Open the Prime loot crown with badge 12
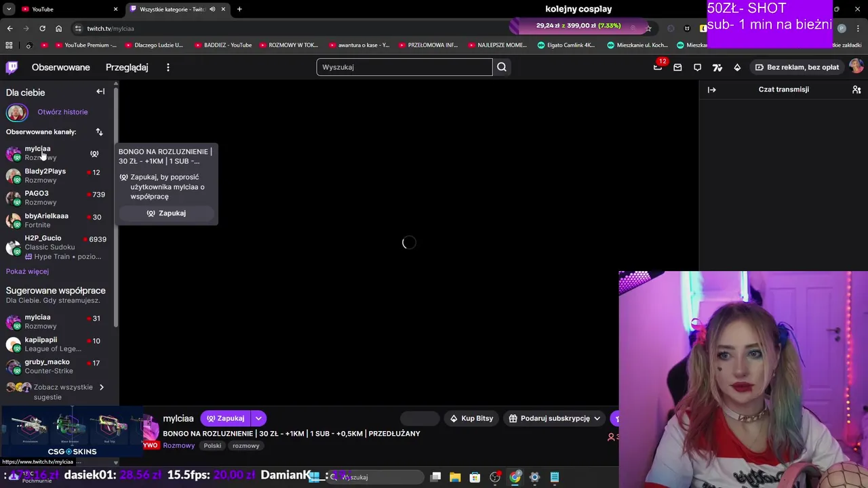Screen dimensions: 868x488 [x=658, y=66]
